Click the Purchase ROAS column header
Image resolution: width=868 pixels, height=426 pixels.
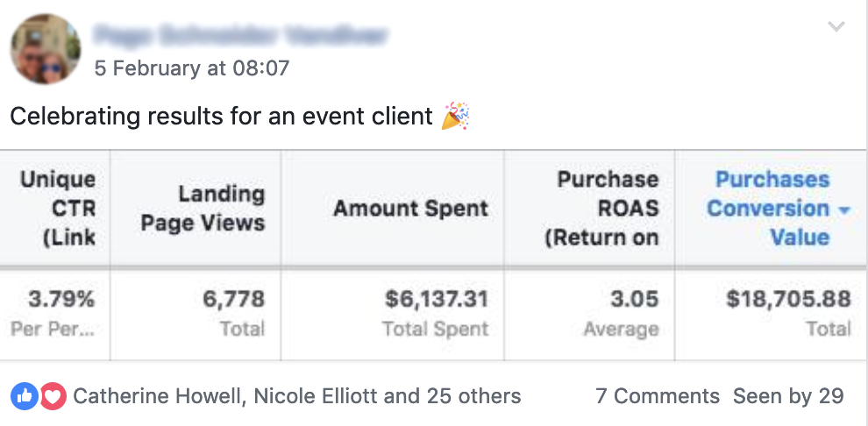pos(601,208)
